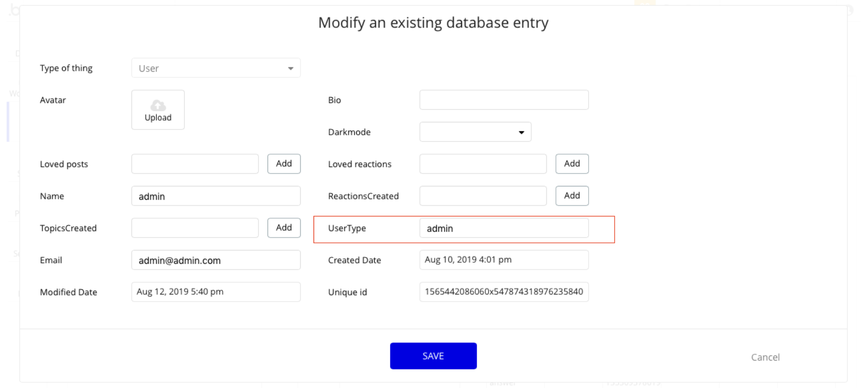Viewport: 868px width, 388px height.
Task: Focus the Loved posts input box
Action: [195, 164]
